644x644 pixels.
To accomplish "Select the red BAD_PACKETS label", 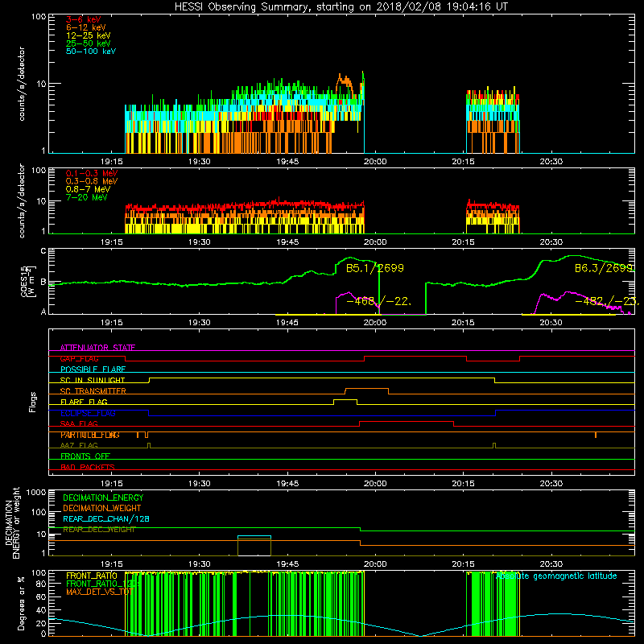I will coord(88,468).
